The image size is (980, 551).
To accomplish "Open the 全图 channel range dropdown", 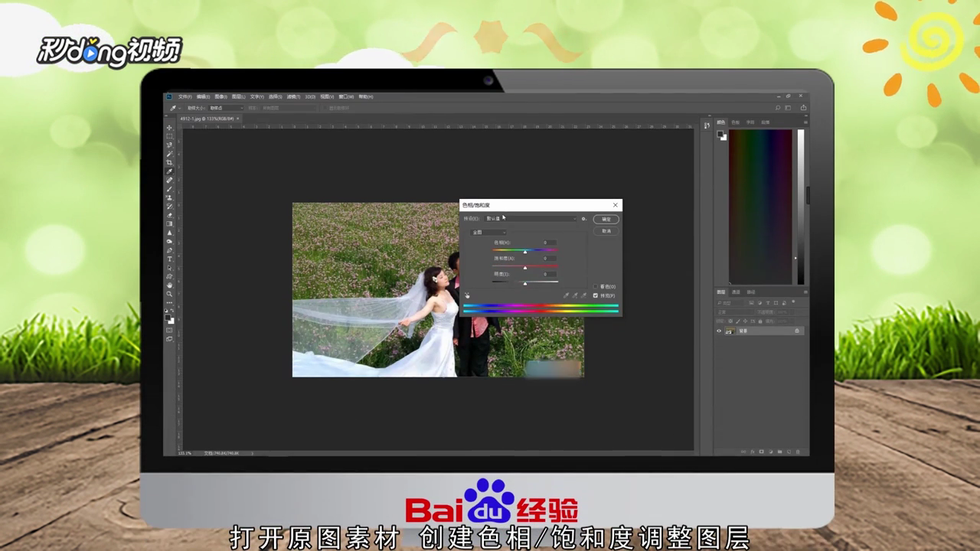I will click(x=488, y=233).
